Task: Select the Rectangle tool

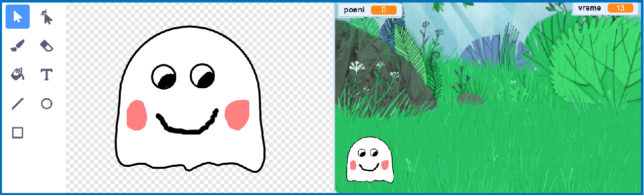Action: coord(18,133)
